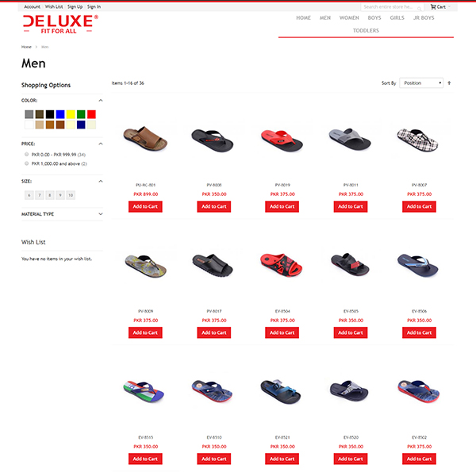Toggle the sort direction arrow

(x=449, y=83)
